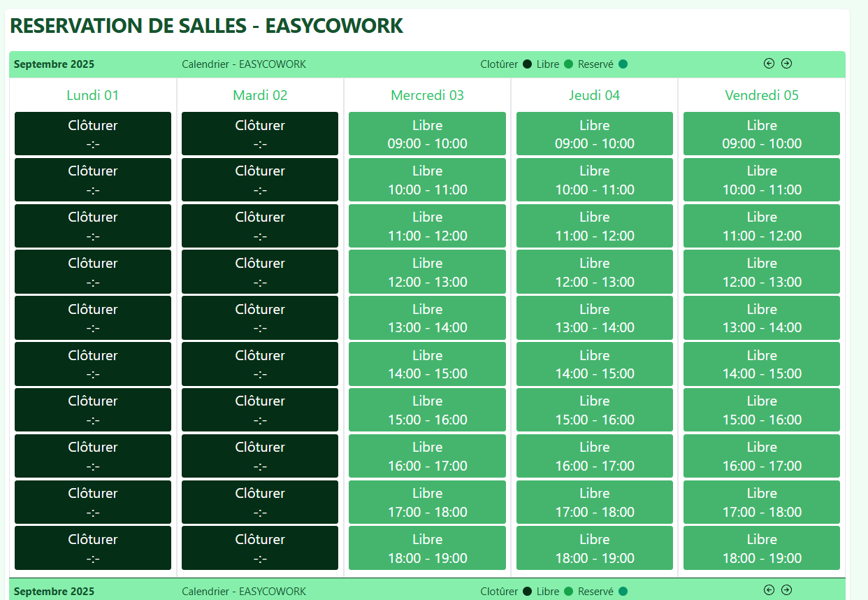Click Septembre 2025 in the lower header bar
868x600 pixels.
(x=54, y=592)
